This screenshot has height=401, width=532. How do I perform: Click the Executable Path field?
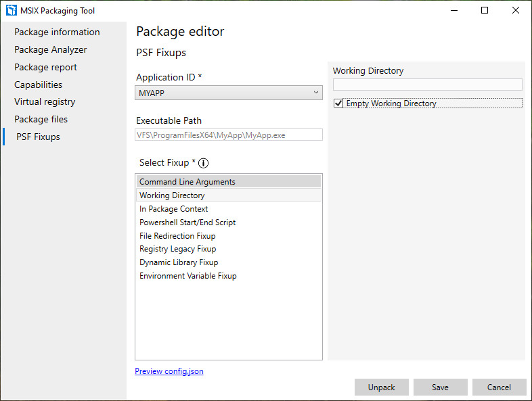pyautogui.click(x=229, y=135)
